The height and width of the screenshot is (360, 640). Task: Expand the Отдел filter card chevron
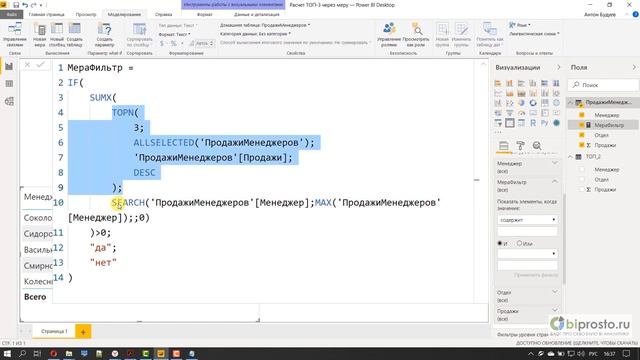[x=555, y=292]
